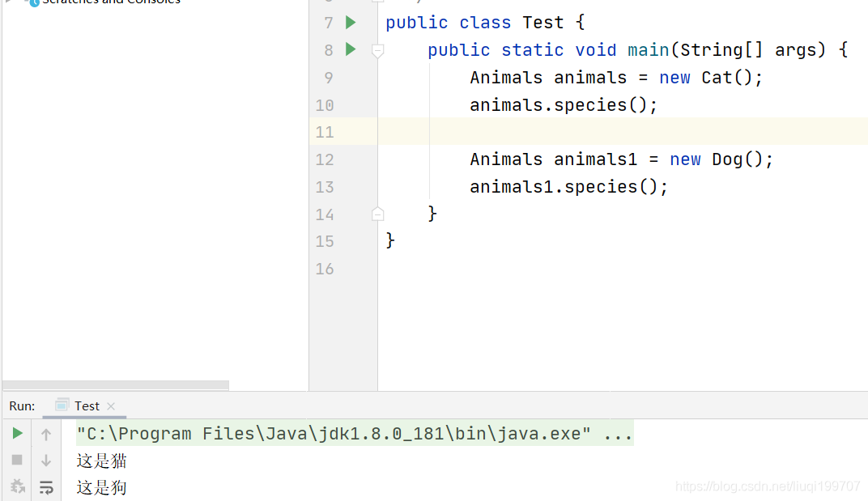The width and height of the screenshot is (868, 501).
Task: Click the 'Run:' panel label
Action: click(22, 405)
